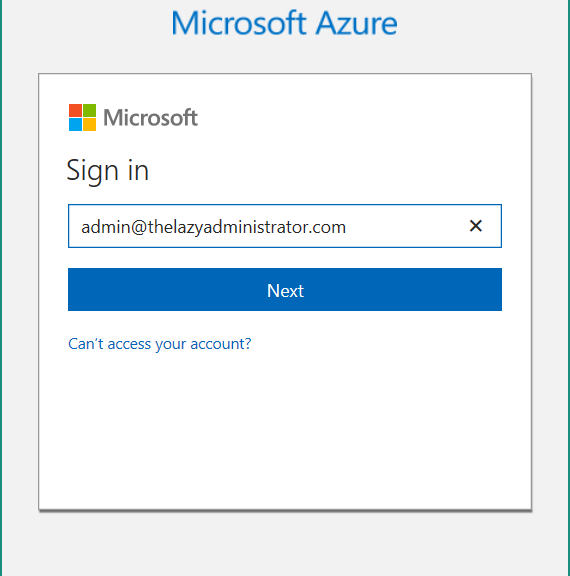Click the red square of the Microsoft logo
The height and width of the screenshot is (576, 570).
coord(75,110)
